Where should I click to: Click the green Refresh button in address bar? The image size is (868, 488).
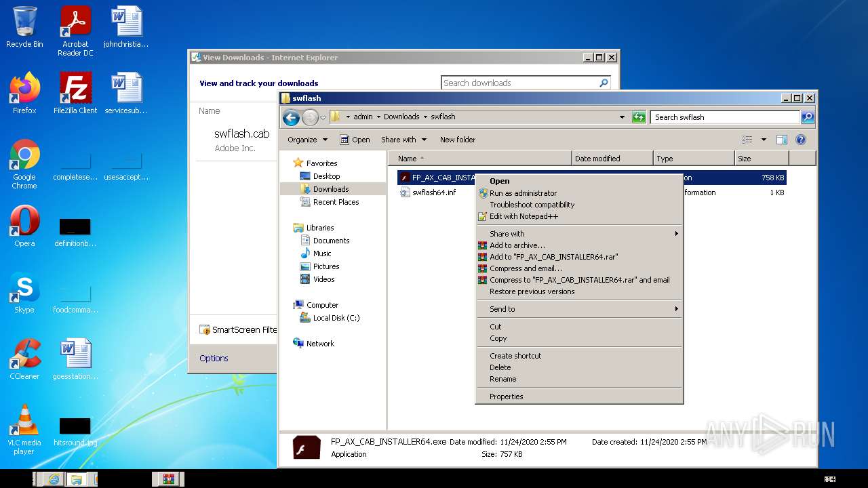[639, 117]
